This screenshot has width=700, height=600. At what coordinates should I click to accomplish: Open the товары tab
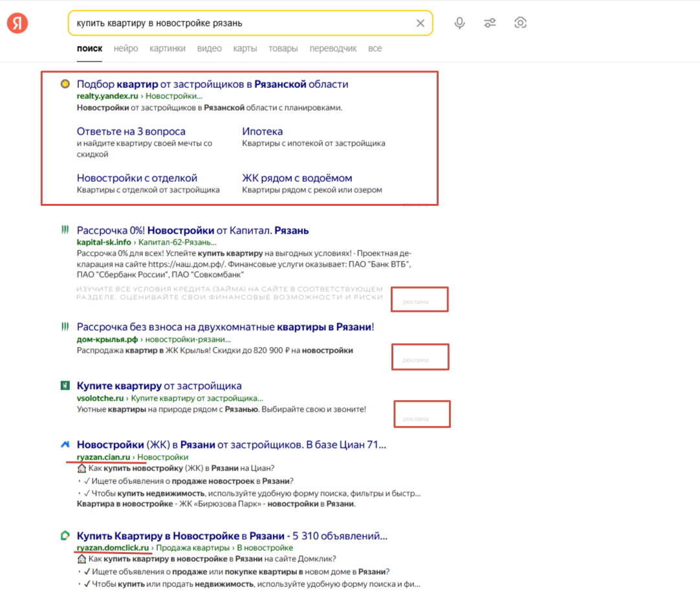[283, 49]
